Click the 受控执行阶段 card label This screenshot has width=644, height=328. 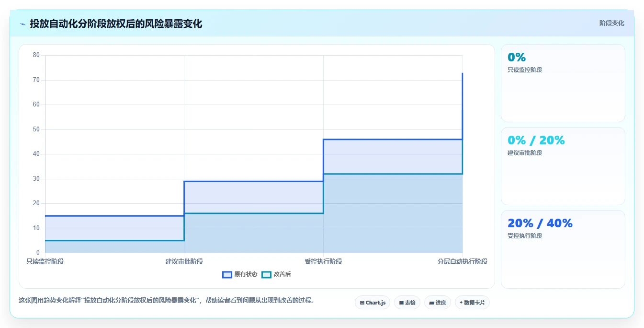[x=525, y=236]
